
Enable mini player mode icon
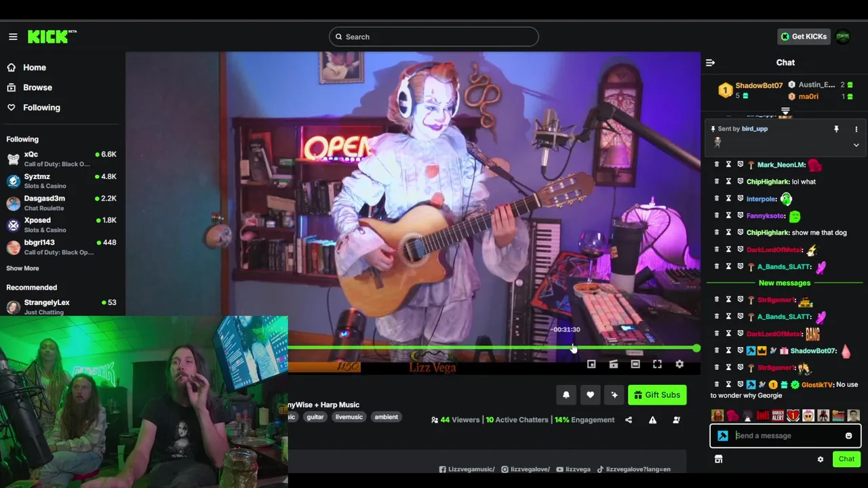click(x=591, y=365)
